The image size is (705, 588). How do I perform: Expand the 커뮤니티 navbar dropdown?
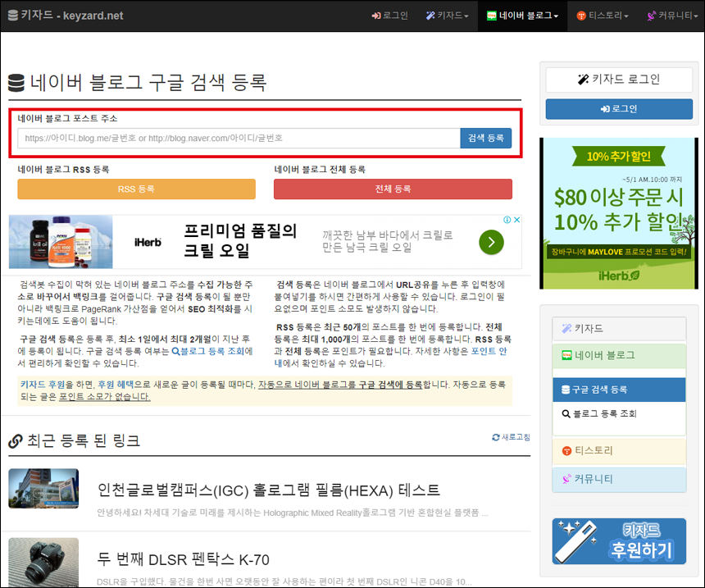point(673,16)
